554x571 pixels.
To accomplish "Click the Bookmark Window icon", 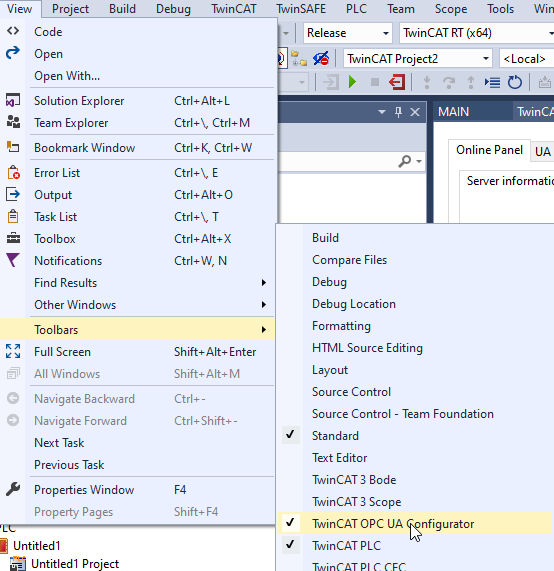I will pyautogui.click(x=13, y=147).
